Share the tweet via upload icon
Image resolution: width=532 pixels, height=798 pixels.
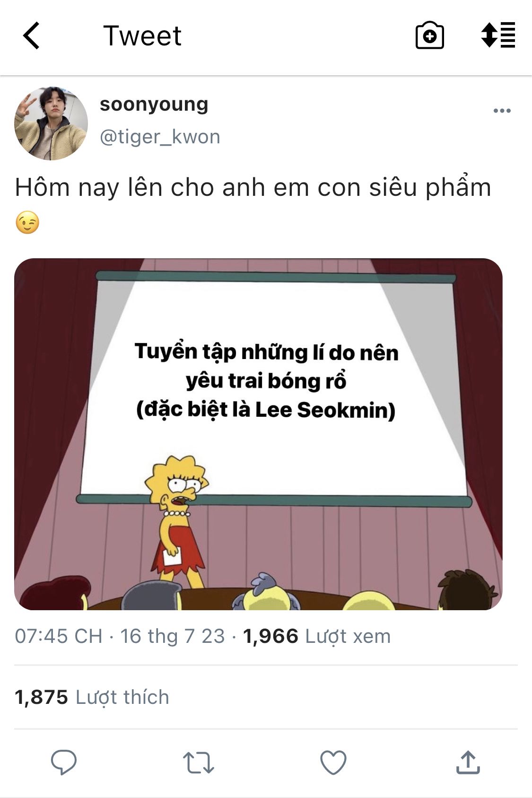click(x=468, y=762)
